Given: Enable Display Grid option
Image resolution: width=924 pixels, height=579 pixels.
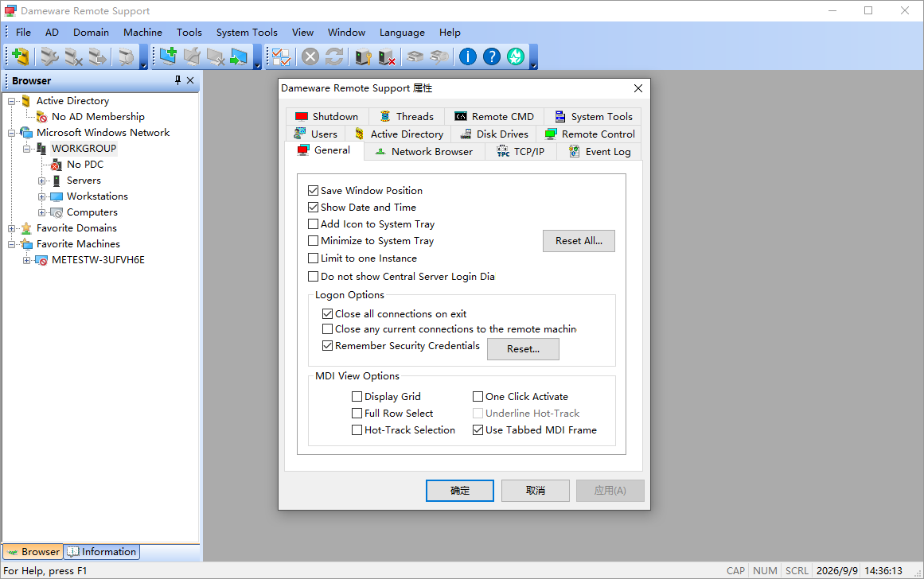Looking at the screenshot, I should point(357,396).
